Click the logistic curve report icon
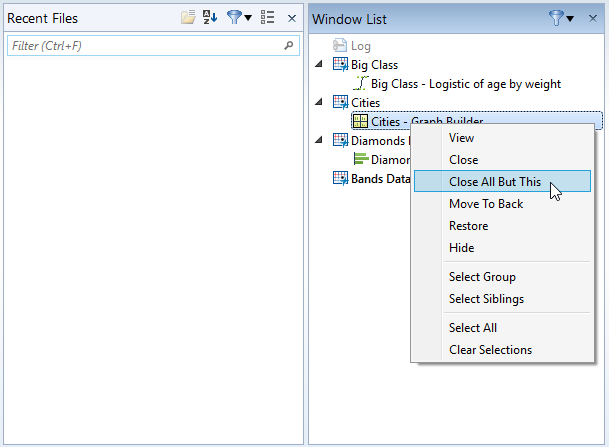609x447 pixels. coord(361,83)
